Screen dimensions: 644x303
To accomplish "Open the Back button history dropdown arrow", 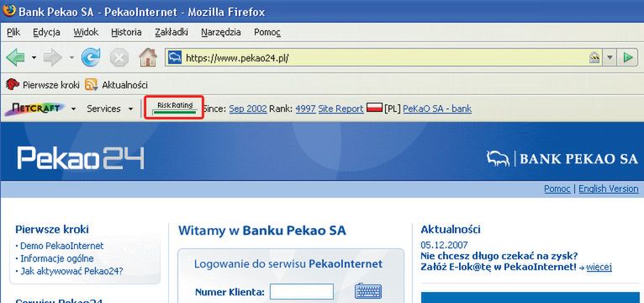I will [34, 57].
